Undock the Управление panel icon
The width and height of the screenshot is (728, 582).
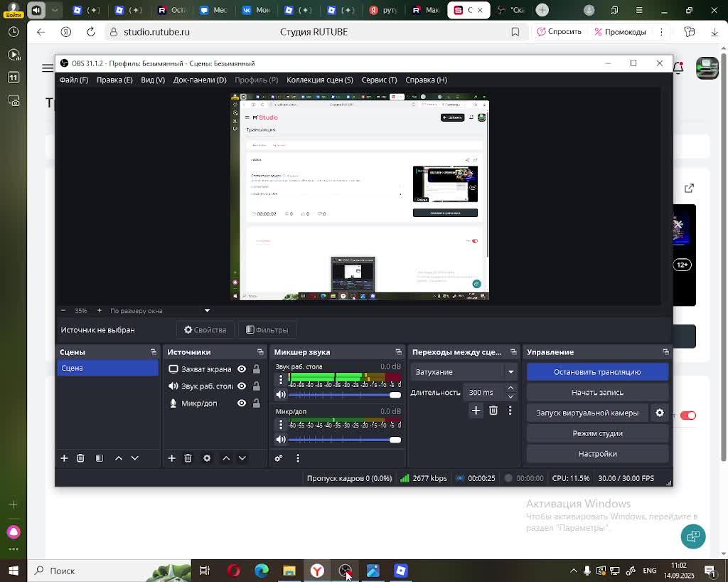click(x=665, y=352)
